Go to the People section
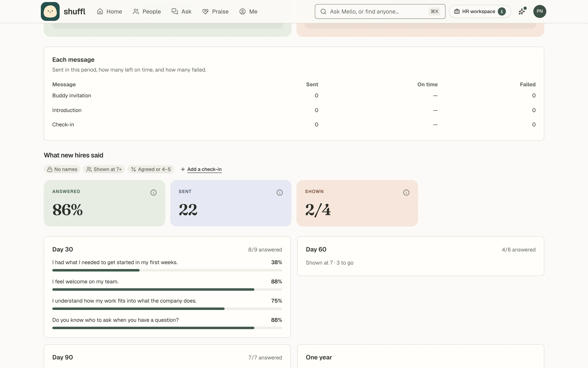Screen dimensions: 588x368 [x=147, y=11]
